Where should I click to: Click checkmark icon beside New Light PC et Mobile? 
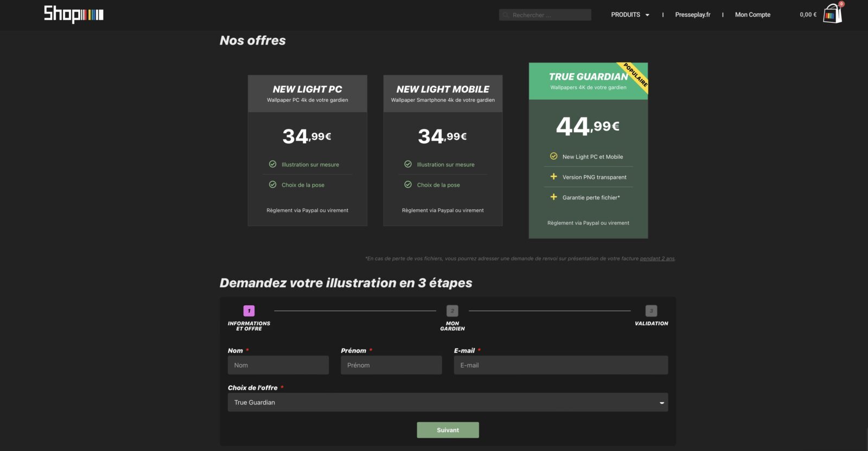pyautogui.click(x=553, y=156)
